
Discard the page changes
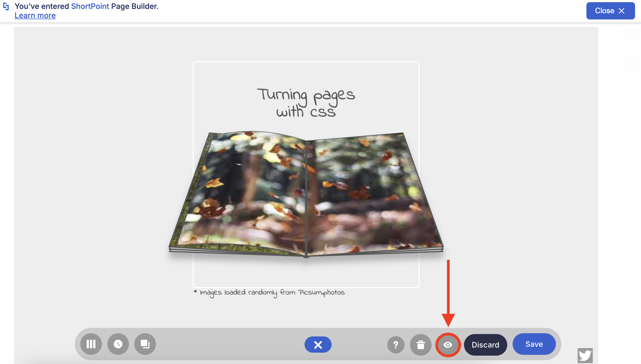click(485, 345)
